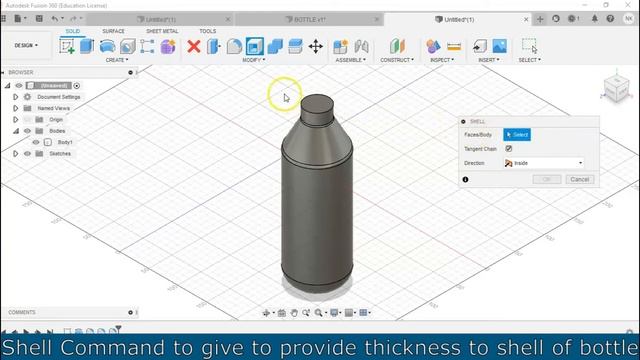Viewport: 640px width, 360px height.
Task: Select Body1 in the browser
Action: 65,142
